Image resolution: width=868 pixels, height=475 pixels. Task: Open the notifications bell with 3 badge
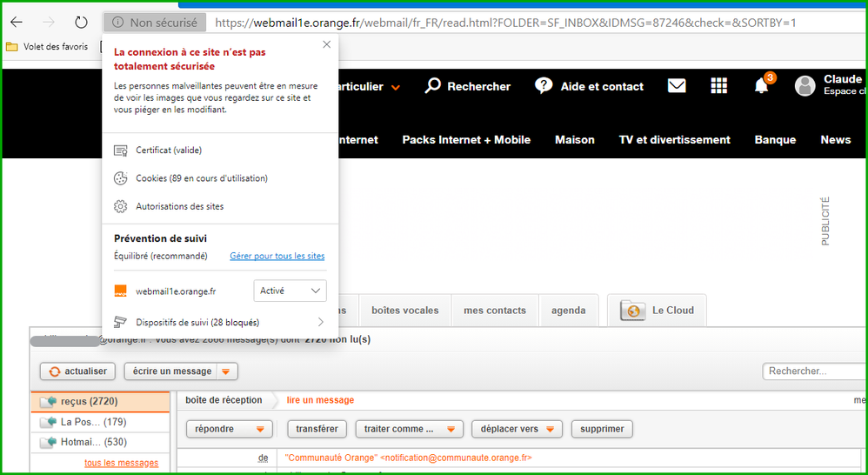(x=762, y=85)
